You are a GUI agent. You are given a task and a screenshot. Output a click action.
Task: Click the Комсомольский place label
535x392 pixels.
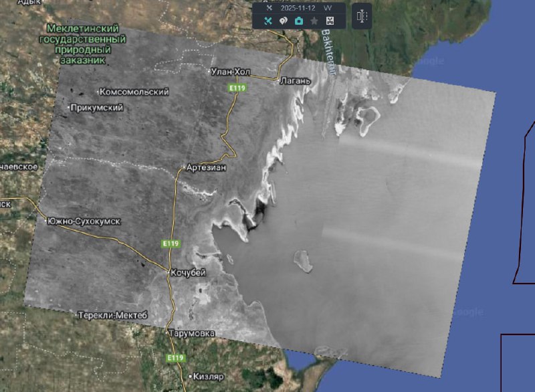[x=133, y=92]
